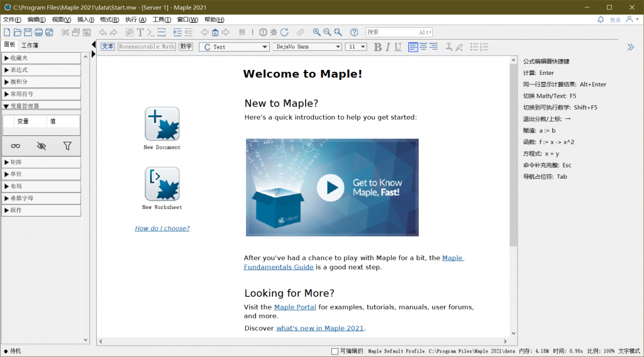Open a file using the folder icon

coord(17,32)
